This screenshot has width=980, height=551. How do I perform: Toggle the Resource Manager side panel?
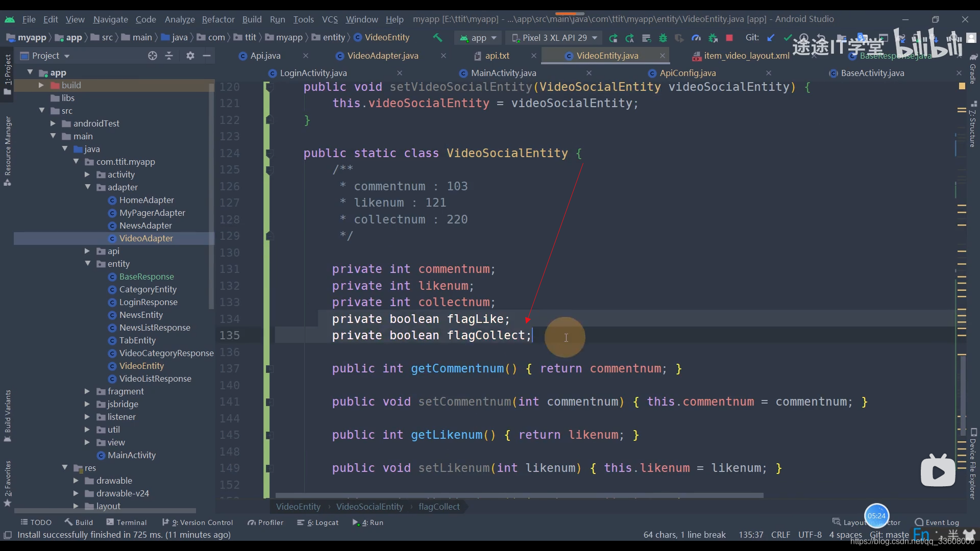click(7, 151)
